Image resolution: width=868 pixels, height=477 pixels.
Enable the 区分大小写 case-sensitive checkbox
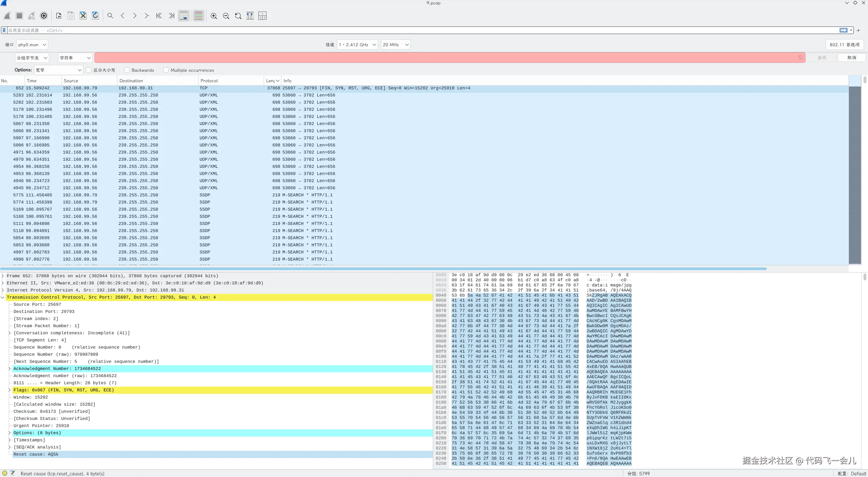coord(89,70)
